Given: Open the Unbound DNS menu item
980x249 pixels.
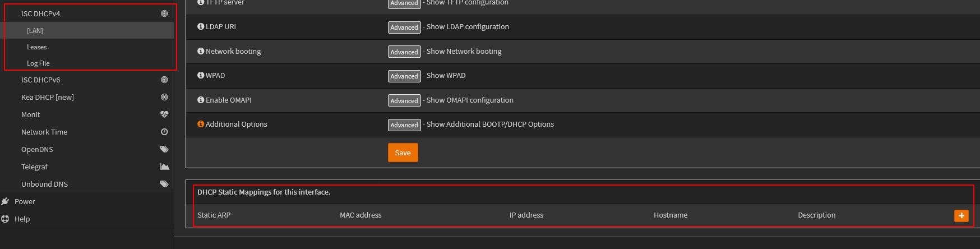Looking at the screenshot, I should [87, 184].
